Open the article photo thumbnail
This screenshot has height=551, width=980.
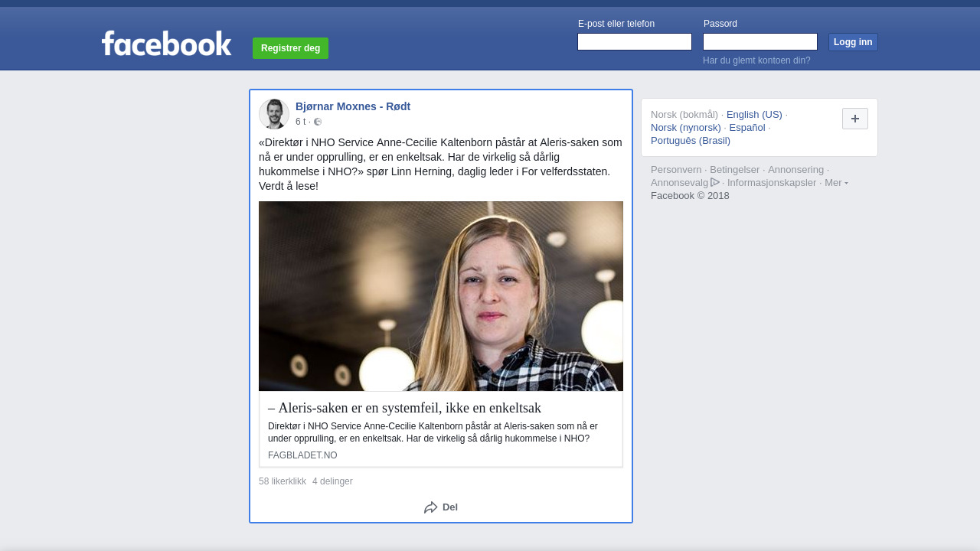[441, 296]
